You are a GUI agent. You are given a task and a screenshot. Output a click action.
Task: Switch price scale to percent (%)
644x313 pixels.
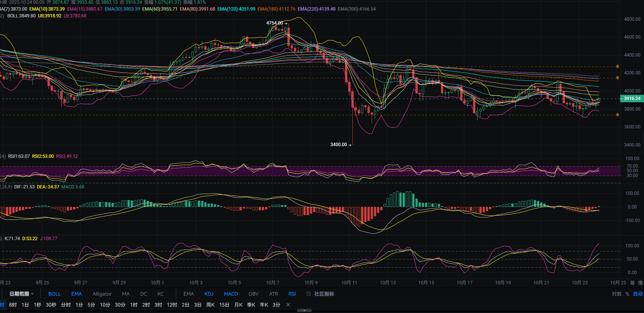627,294
